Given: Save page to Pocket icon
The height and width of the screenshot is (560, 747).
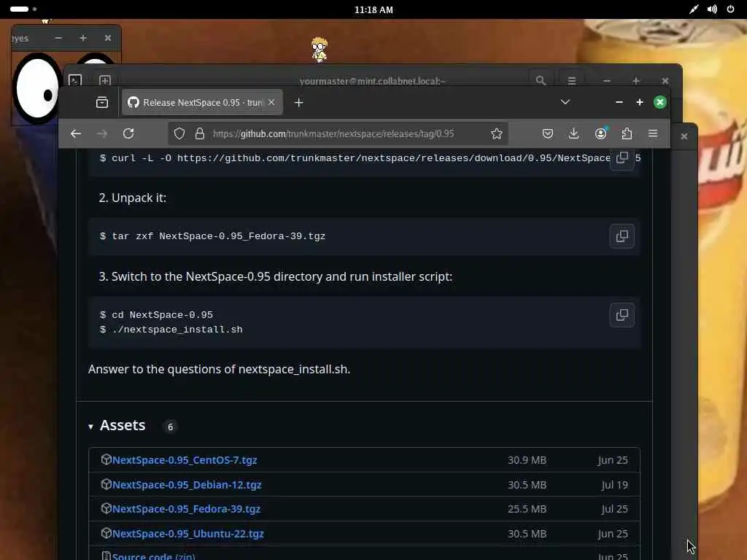Looking at the screenshot, I should pyautogui.click(x=547, y=134).
